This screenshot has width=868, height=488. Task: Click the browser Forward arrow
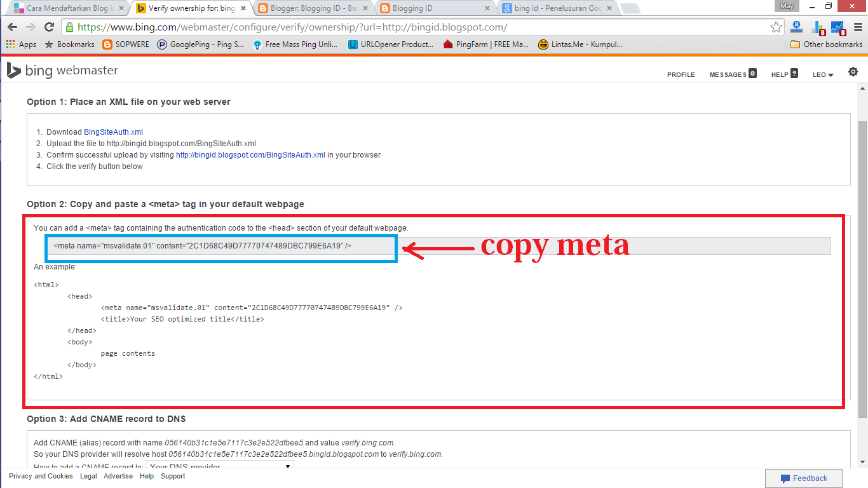(x=31, y=27)
